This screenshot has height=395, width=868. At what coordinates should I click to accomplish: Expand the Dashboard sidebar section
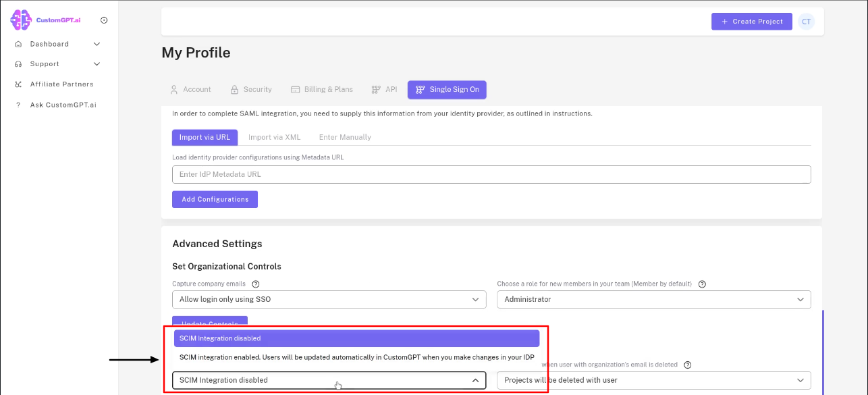pyautogui.click(x=97, y=44)
